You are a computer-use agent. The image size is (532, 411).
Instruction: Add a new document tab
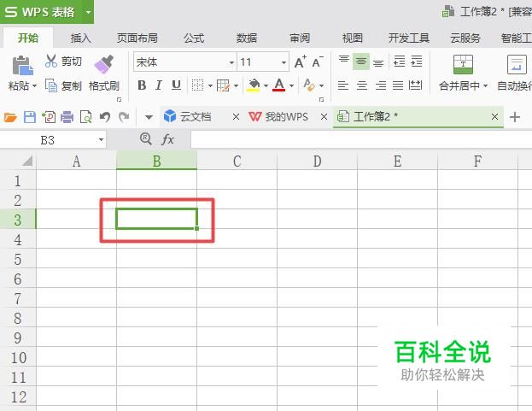[515, 117]
